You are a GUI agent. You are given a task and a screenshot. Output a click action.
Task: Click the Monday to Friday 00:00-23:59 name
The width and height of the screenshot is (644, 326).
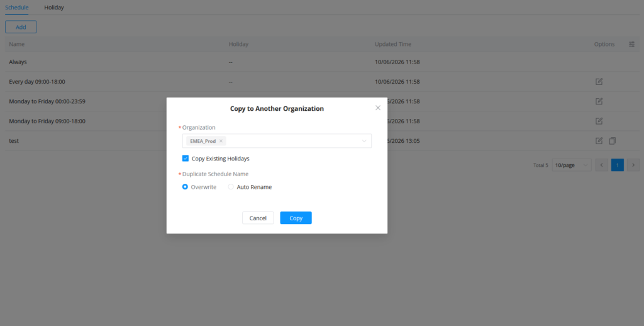tap(47, 101)
